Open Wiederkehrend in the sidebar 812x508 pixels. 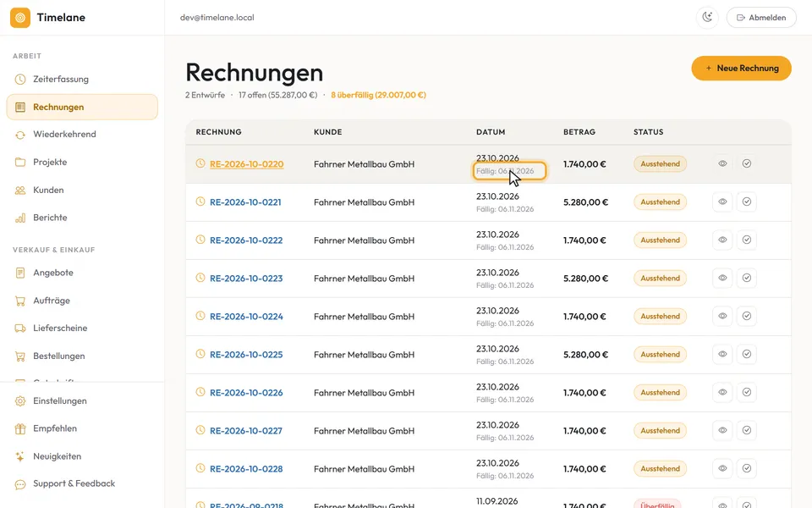(82, 135)
